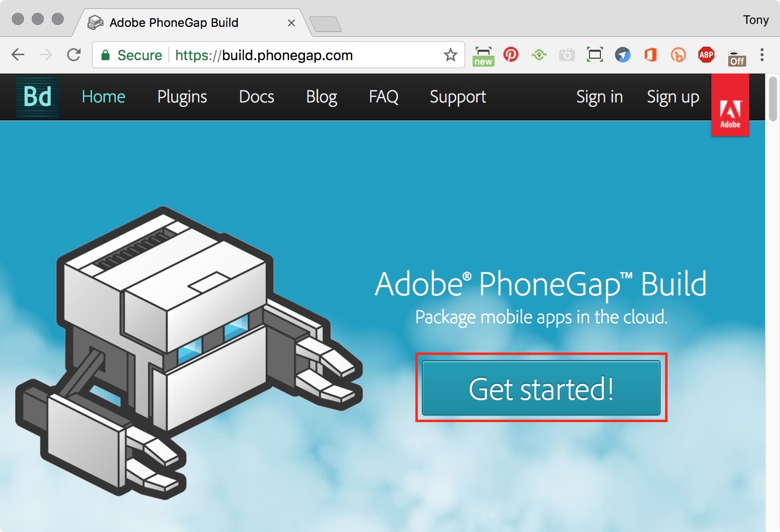Open the Docs page
Screen dimensions: 780x532
(x=257, y=96)
